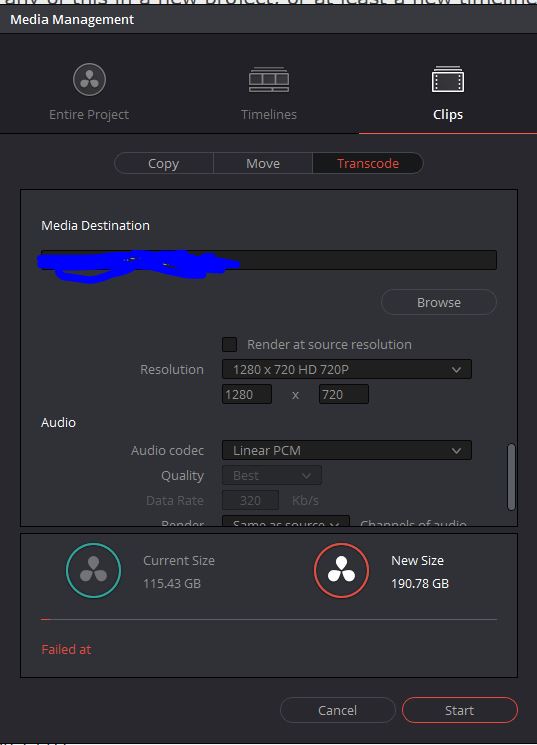The width and height of the screenshot is (537, 745).
Task: Expand the Render Same as source dropdown
Action: (286, 521)
